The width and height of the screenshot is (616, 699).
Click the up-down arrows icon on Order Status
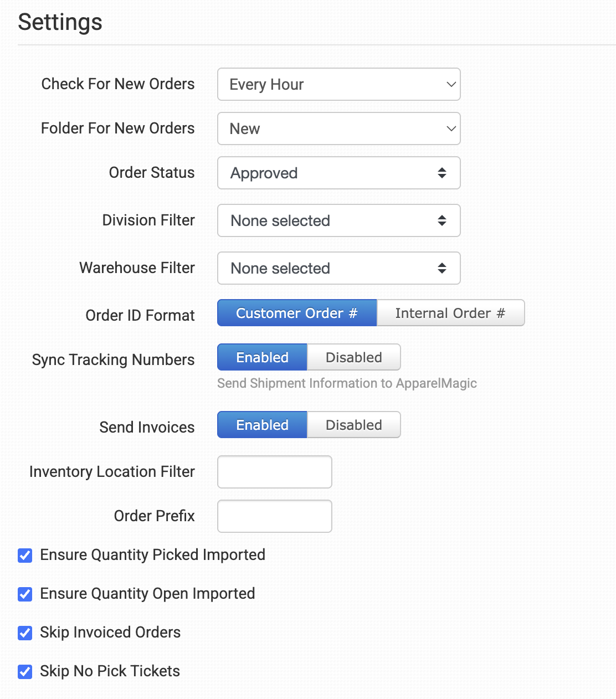442,173
